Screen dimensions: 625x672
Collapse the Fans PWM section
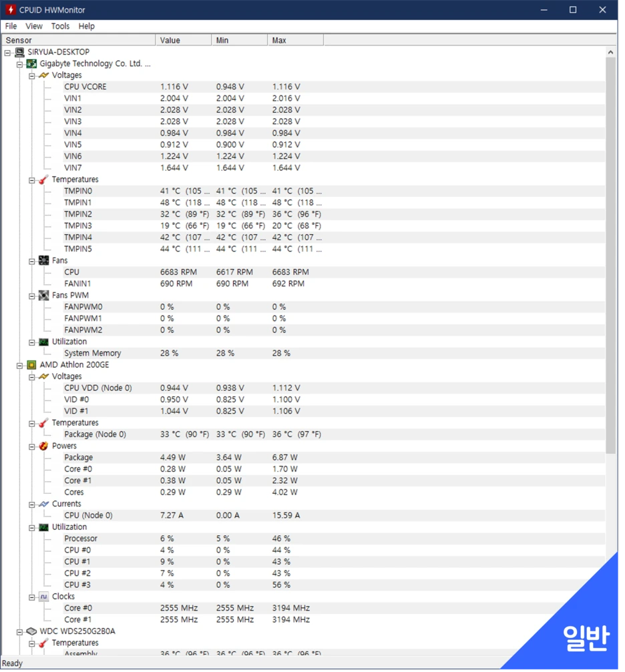[x=32, y=295]
